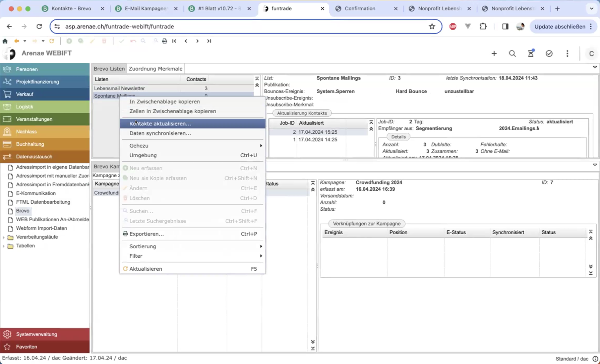Open the Systemverwaltung sidebar section
Viewport: 600px width, 364px height.
[x=36, y=334]
